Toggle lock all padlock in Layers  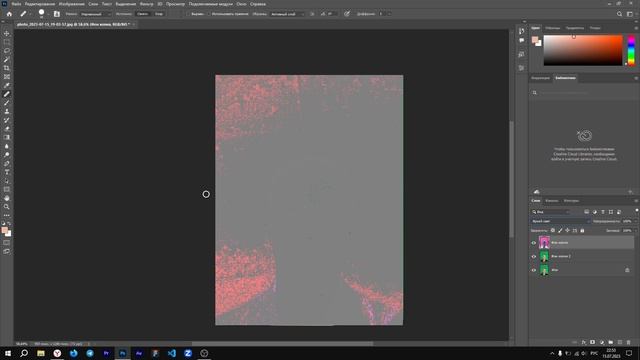[x=582, y=231]
